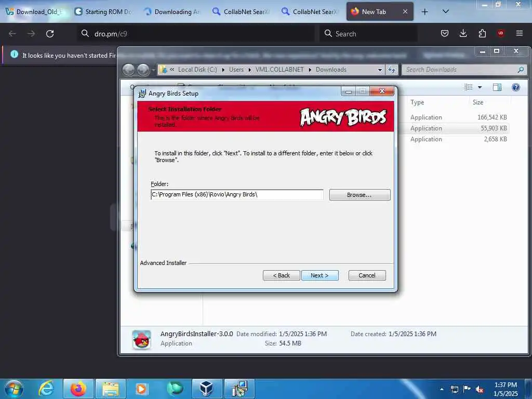Viewport: 532px width, 399px height.
Task: Open Action Center flag icon
Action: point(467,389)
